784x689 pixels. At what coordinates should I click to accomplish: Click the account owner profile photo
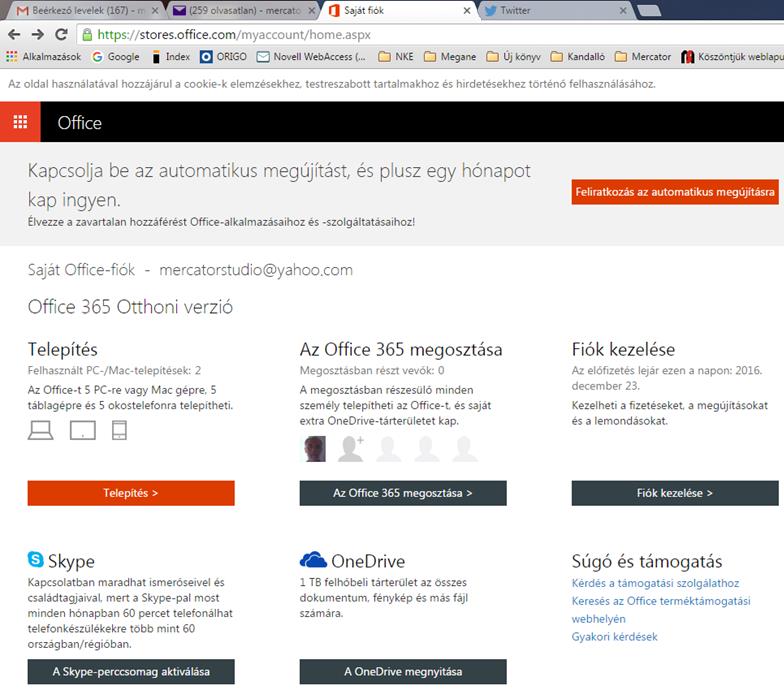point(315,448)
